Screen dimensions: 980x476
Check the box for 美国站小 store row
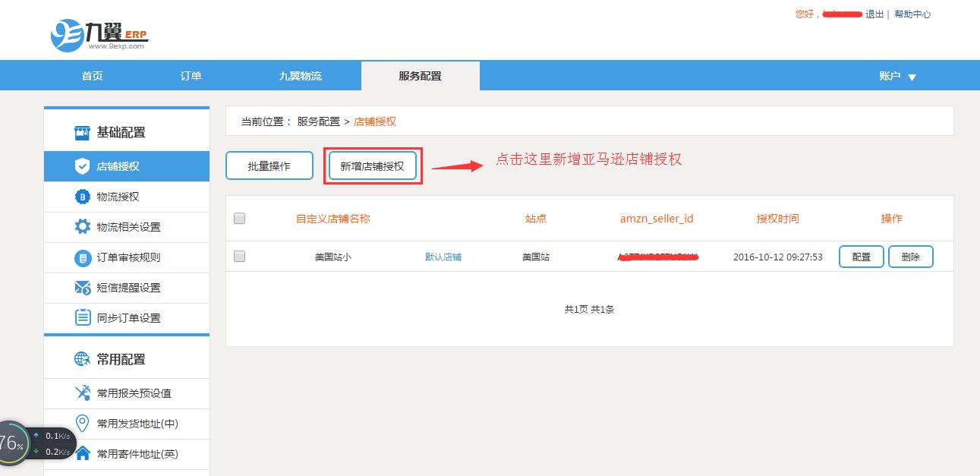pyautogui.click(x=240, y=257)
